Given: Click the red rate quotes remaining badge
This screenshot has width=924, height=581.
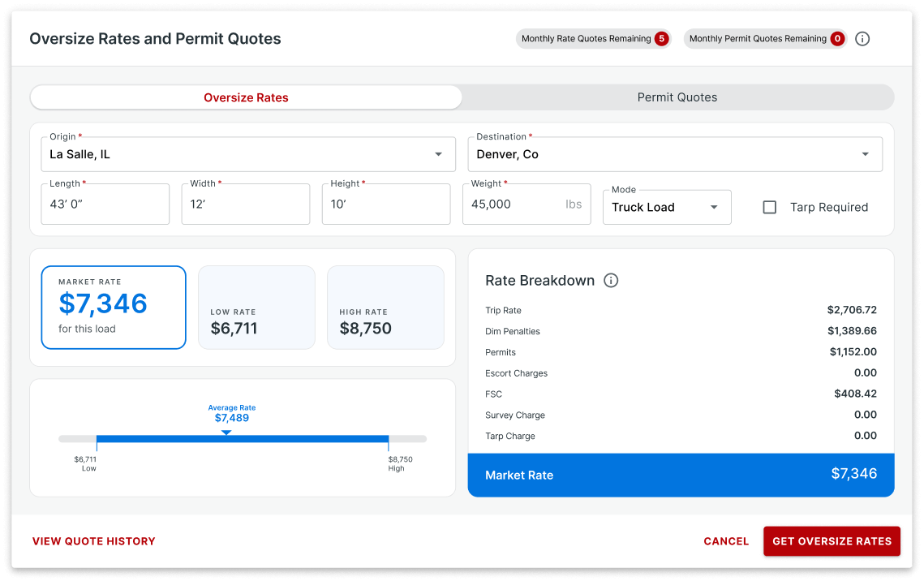Looking at the screenshot, I should (661, 39).
